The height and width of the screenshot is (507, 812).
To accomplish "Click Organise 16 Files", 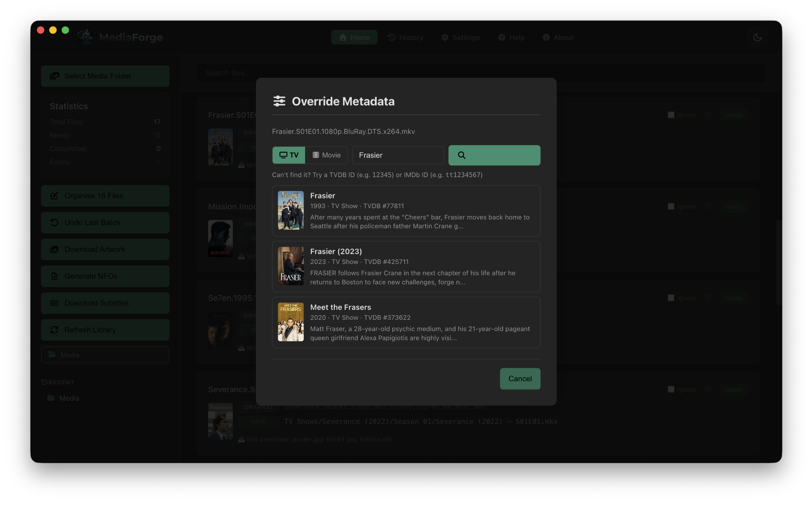I will click(105, 196).
